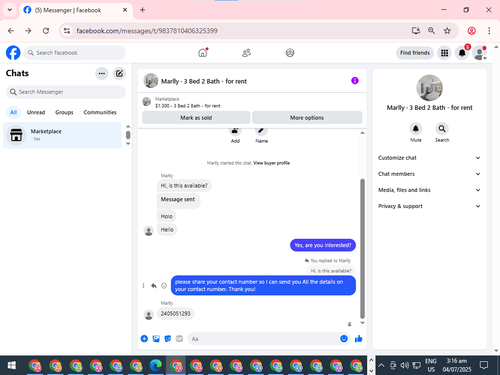Open the browser tab list dropdown
This screenshot has height=375, width=500.
point(10,10)
